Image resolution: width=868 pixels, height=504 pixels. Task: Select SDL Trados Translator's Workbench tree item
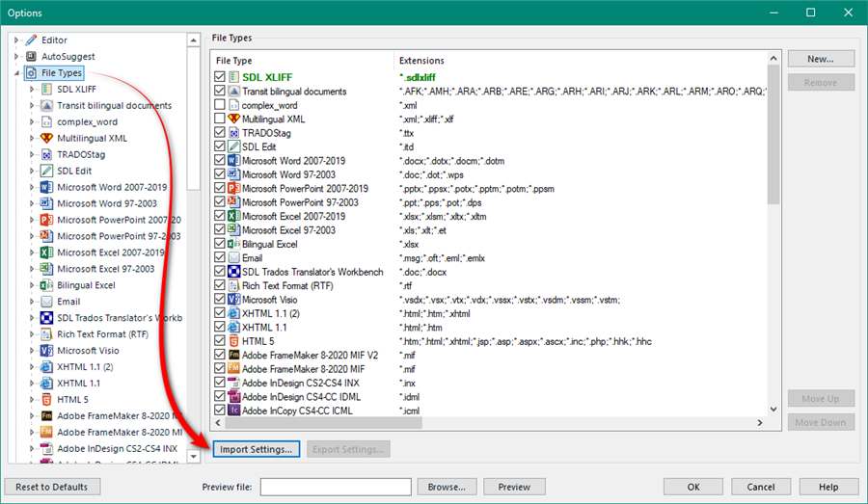120,318
